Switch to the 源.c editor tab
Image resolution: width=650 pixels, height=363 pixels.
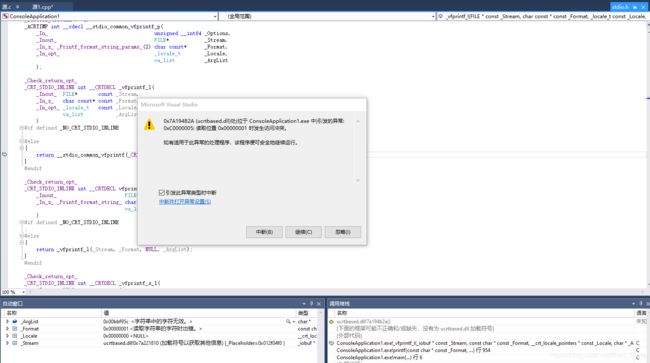7,7
